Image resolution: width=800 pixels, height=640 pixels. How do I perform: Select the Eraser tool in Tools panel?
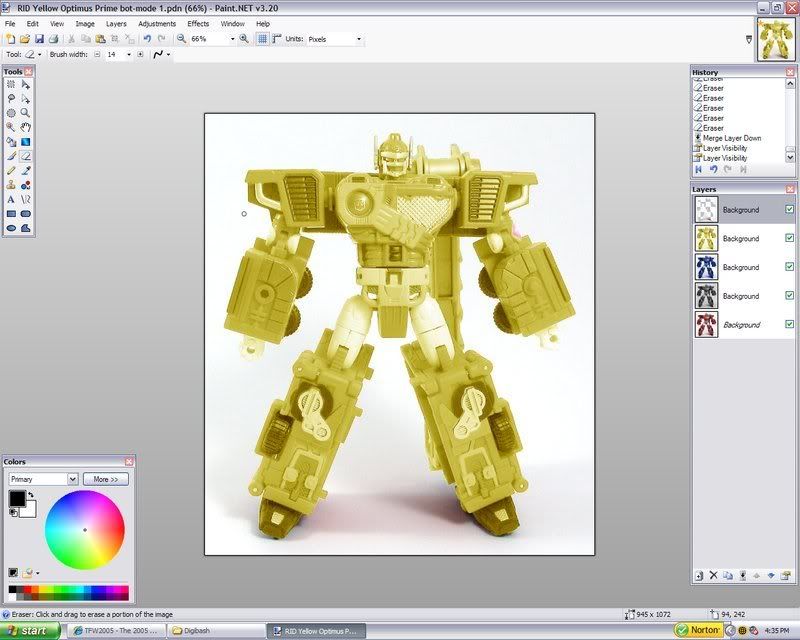(26, 156)
